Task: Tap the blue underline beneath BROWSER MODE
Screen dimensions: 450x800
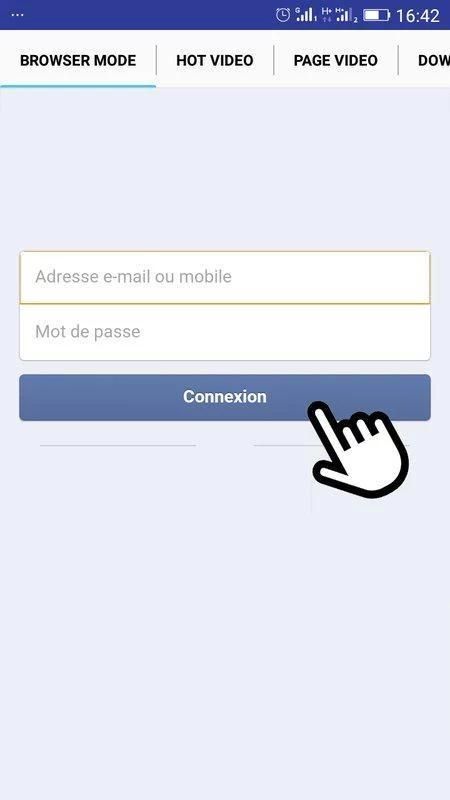Action: point(78,86)
